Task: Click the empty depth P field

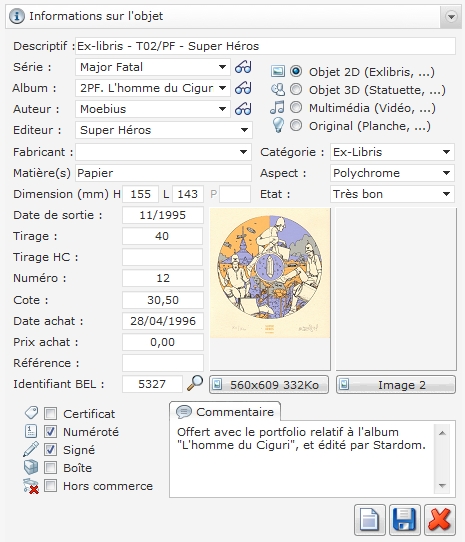Action: pyautogui.click(x=235, y=194)
